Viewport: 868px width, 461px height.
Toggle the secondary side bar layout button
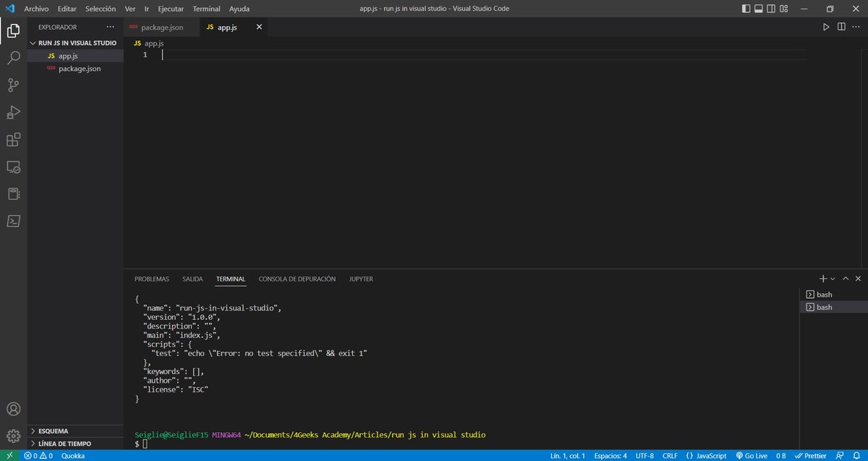pyautogui.click(x=771, y=9)
